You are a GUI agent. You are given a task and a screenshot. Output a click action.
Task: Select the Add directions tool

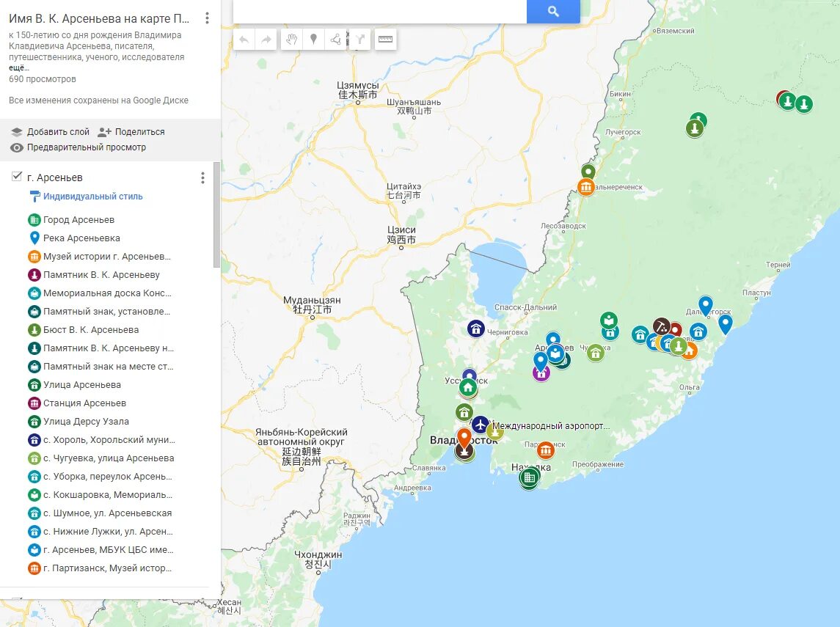coord(360,40)
